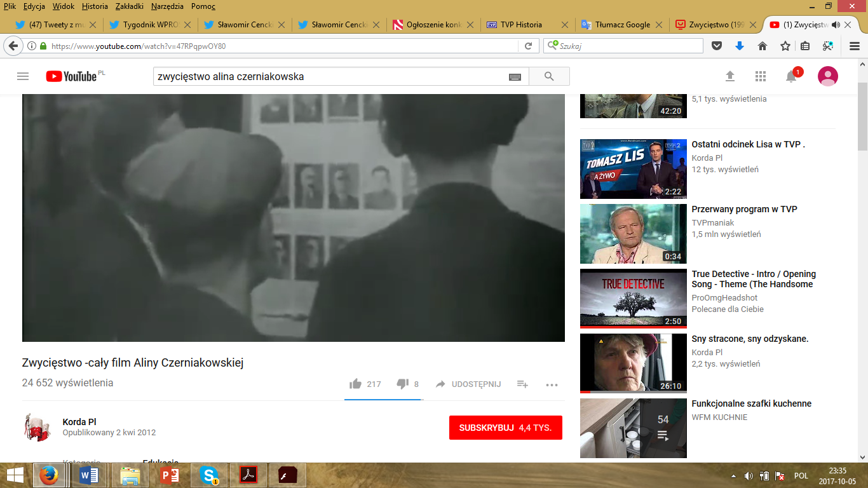This screenshot has width=868, height=488.
Task: Open the Windows Start button
Action: coord(15,475)
